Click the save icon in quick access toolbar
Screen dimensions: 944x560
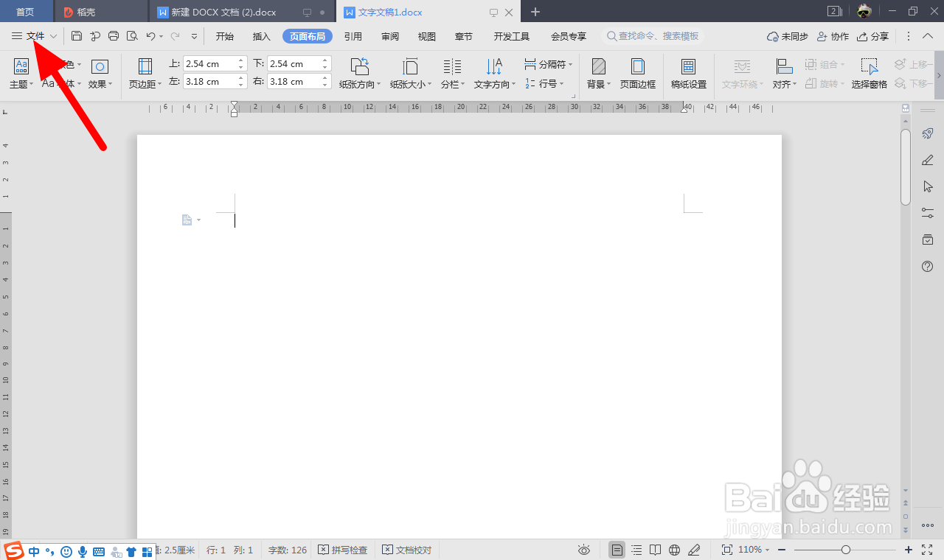(77, 36)
